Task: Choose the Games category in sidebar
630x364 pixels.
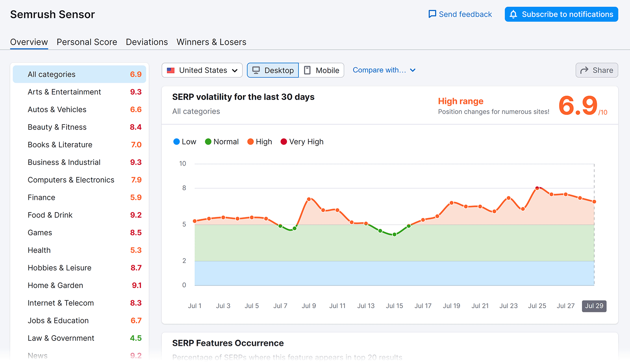Action: point(40,233)
